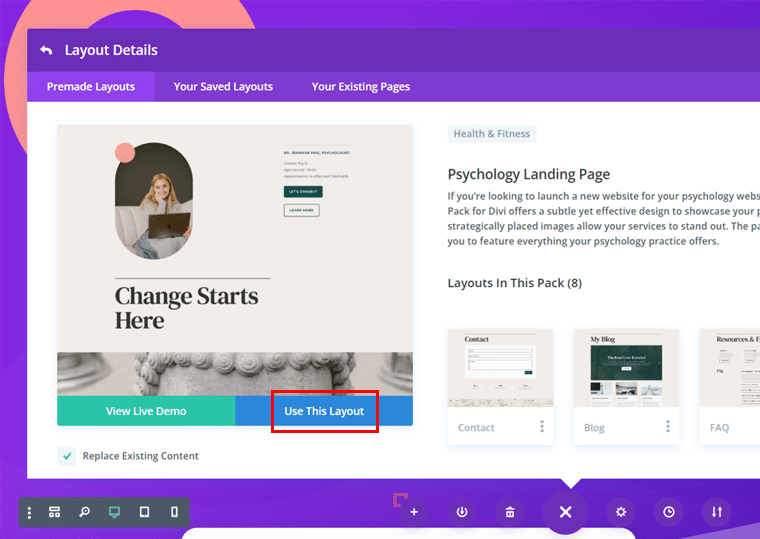760x539 pixels.
Task: Open editing history clock icon
Action: pyautogui.click(x=668, y=512)
